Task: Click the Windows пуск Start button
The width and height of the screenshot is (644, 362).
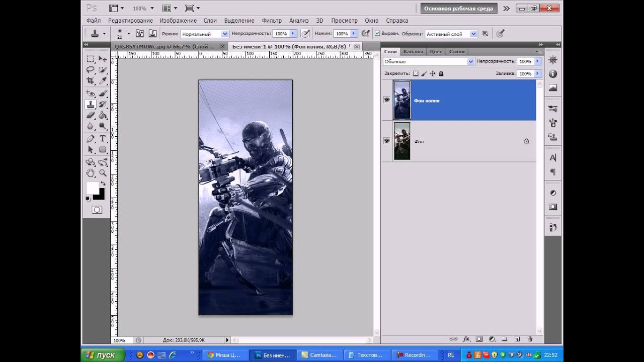Action: [103, 355]
